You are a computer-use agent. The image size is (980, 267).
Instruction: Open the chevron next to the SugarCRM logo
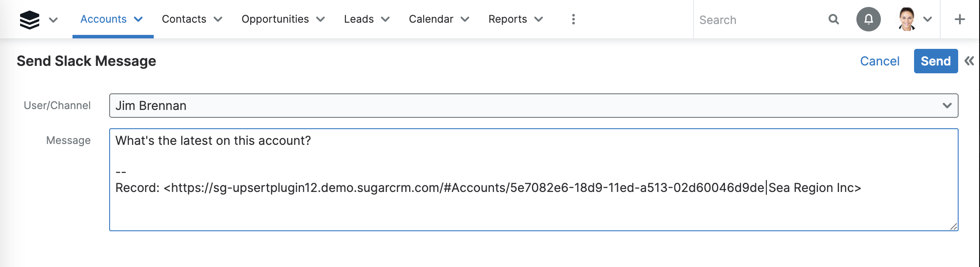pos(53,20)
